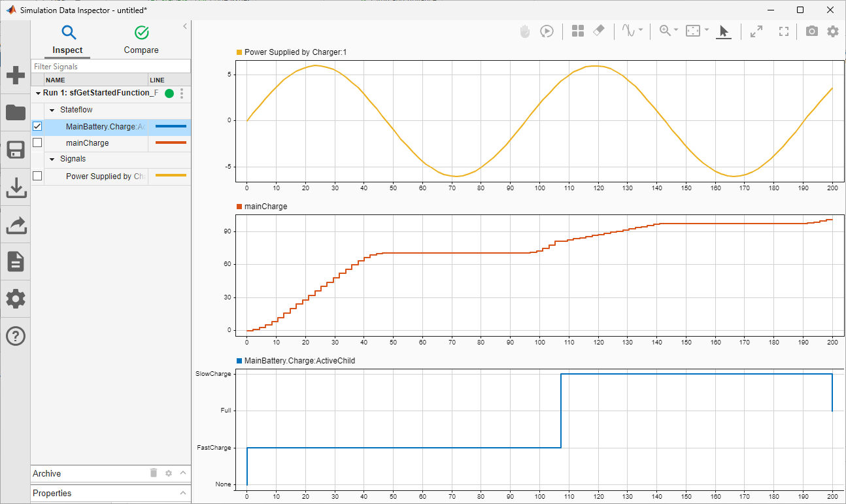The width and height of the screenshot is (846, 504).
Task: Click the camera Snapshot icon
Action: 811,31
